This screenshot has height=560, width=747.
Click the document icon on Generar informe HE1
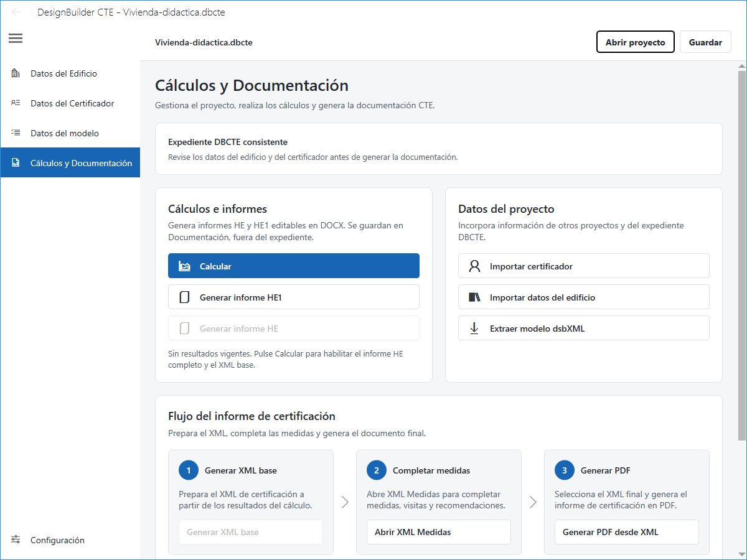pos(184,297)
